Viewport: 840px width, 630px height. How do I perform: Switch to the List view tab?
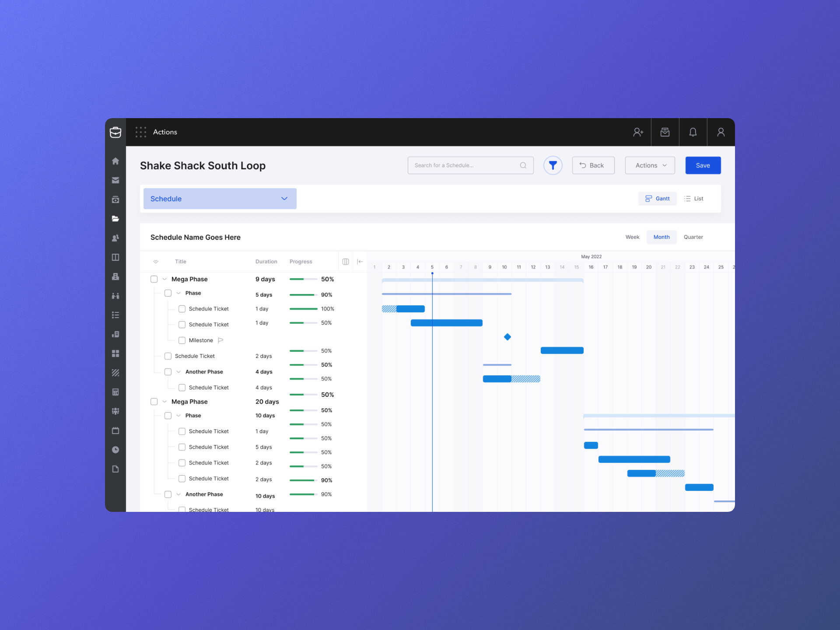[694, 198]
